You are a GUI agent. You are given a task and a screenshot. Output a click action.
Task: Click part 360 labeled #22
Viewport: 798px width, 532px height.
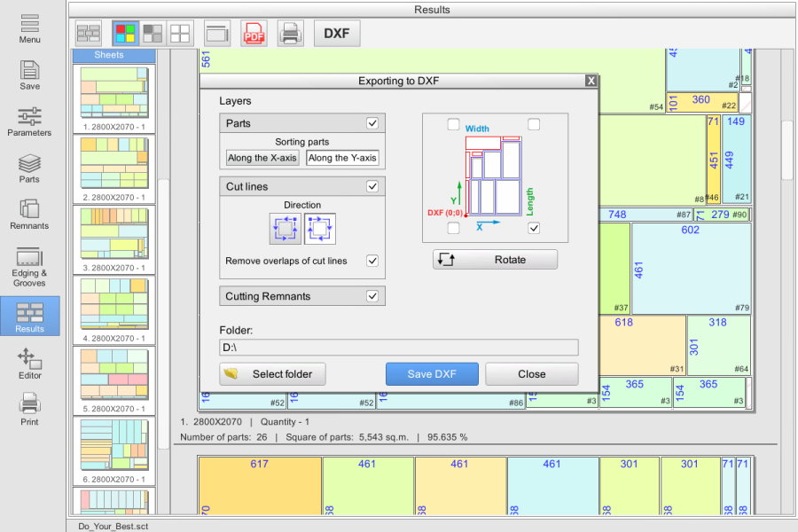tap(702, 102)
